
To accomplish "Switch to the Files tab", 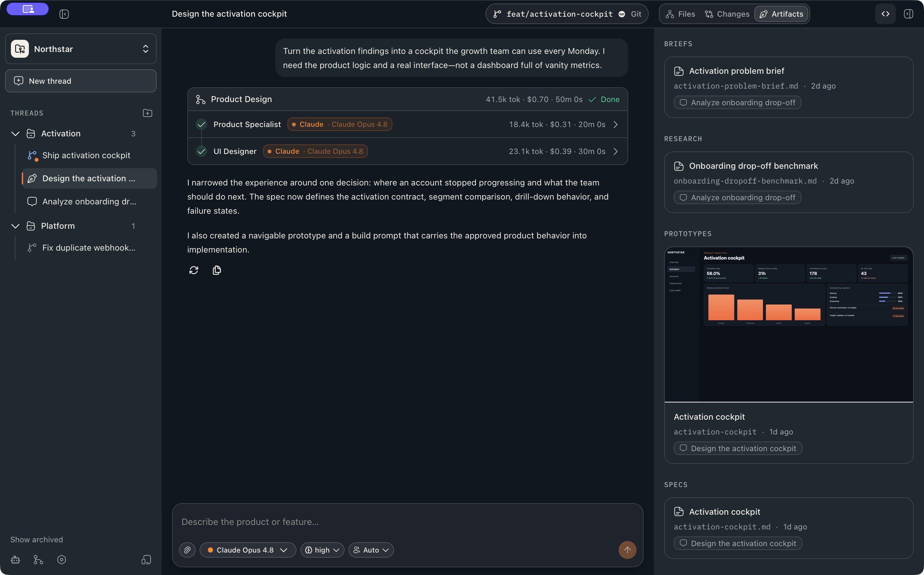I will pos(680,14).
